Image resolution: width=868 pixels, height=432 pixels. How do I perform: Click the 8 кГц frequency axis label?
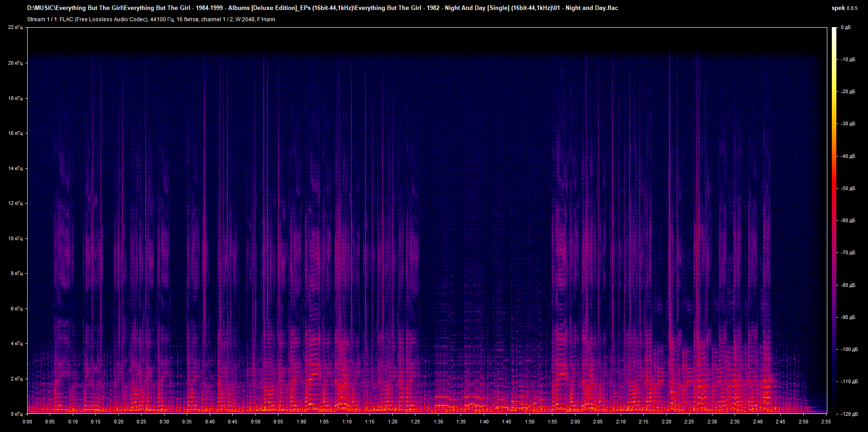[17, 273]
